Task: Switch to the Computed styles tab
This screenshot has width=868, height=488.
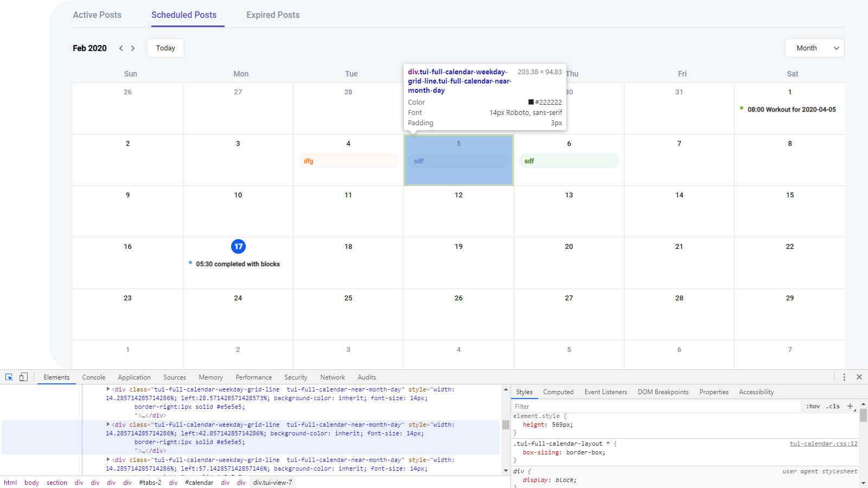Action: tap(558, 391)
